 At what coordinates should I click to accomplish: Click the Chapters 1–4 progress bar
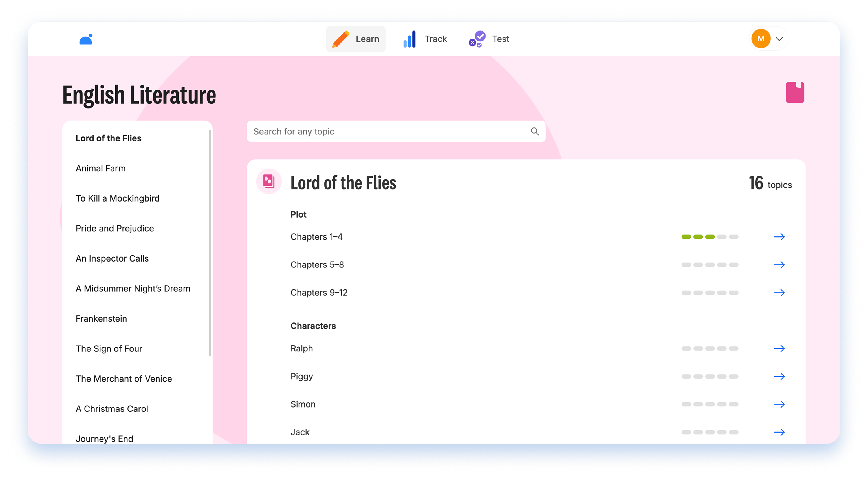tap(710, 237)
